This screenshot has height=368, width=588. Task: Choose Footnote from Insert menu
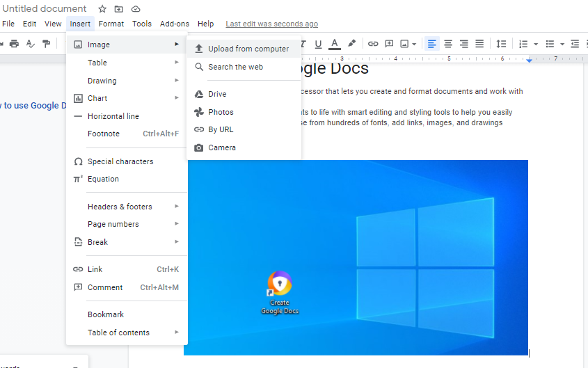point(127,134)
